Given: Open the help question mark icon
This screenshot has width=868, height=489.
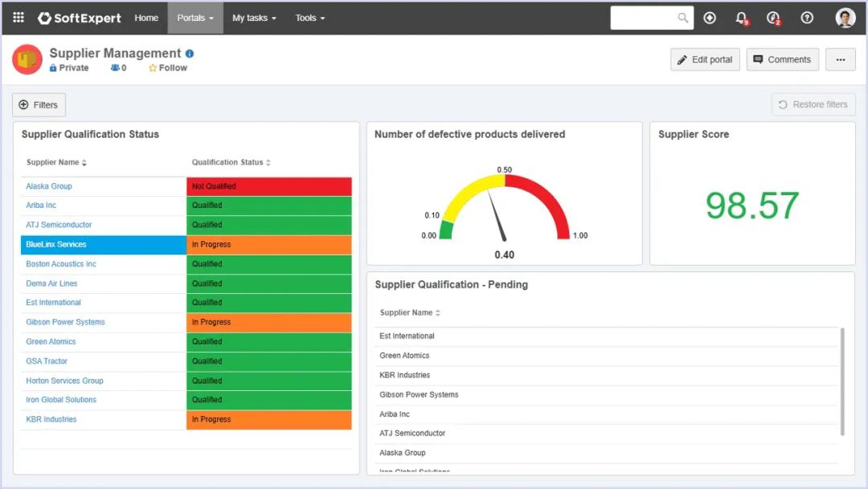Looking at the screenshot, I should [x=807, y=18].
